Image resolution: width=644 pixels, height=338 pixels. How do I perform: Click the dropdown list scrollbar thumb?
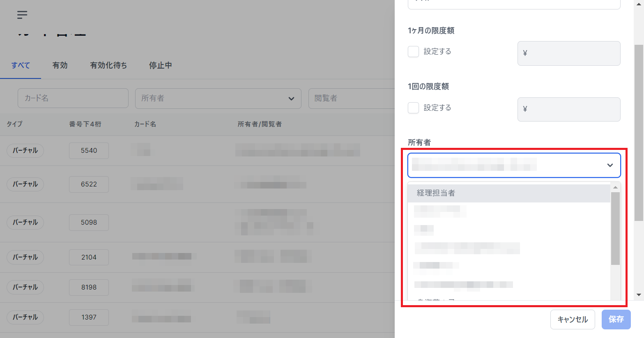[615, 228]
